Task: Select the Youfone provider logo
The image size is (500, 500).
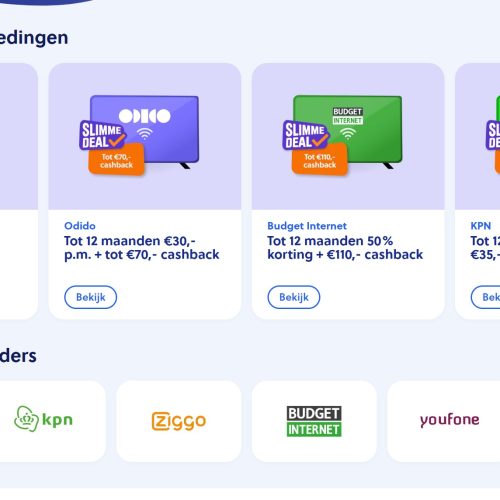Action: coord(450,420)
